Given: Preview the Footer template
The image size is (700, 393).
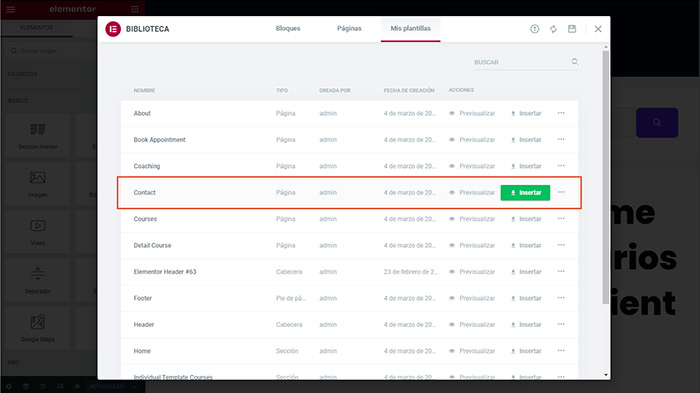Looking at the screenshot, I should (472, 298).
